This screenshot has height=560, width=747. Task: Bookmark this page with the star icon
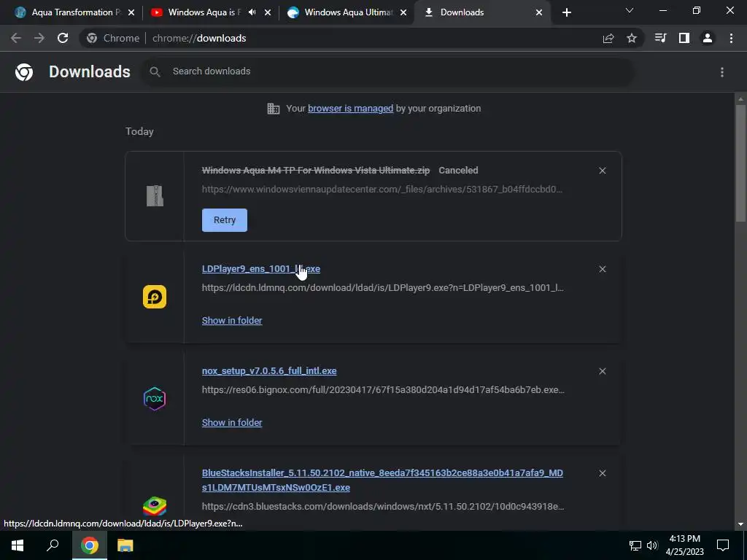click(632, 38)
